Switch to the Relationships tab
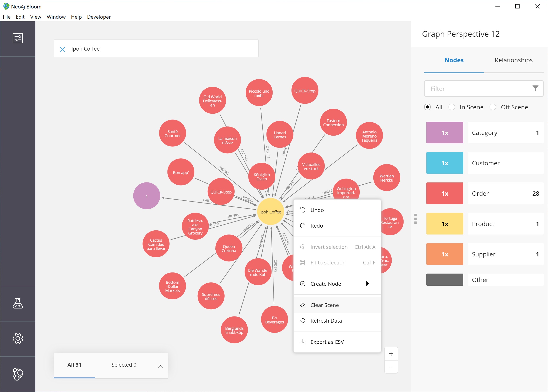 tap(514, 60)
